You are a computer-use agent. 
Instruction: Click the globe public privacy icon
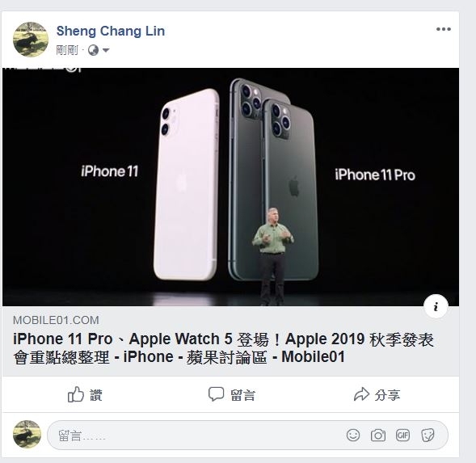pos(93,50)
